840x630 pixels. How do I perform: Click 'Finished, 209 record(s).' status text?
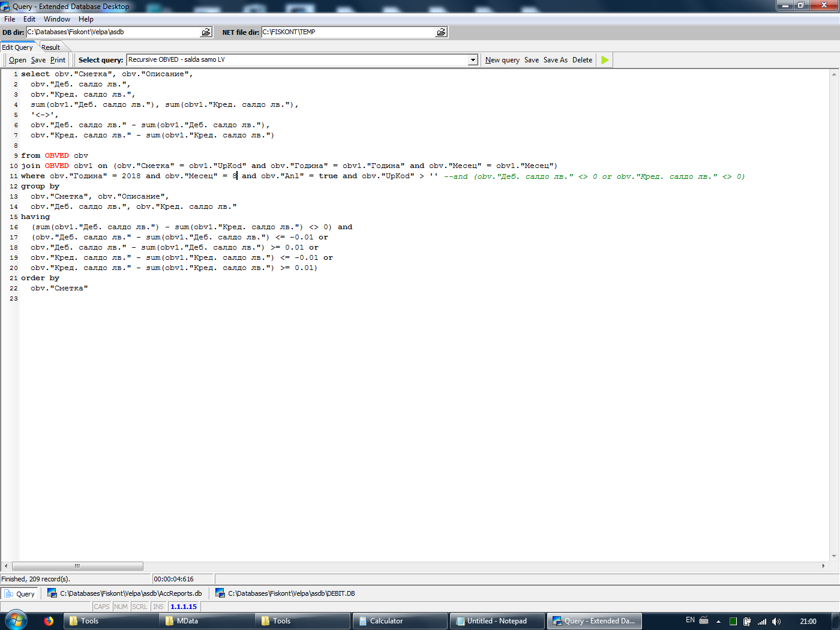pos(36,579)
